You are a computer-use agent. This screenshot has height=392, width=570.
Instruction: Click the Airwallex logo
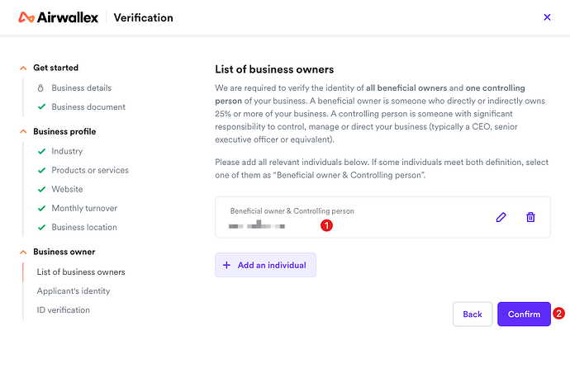[x=58, y=17]
